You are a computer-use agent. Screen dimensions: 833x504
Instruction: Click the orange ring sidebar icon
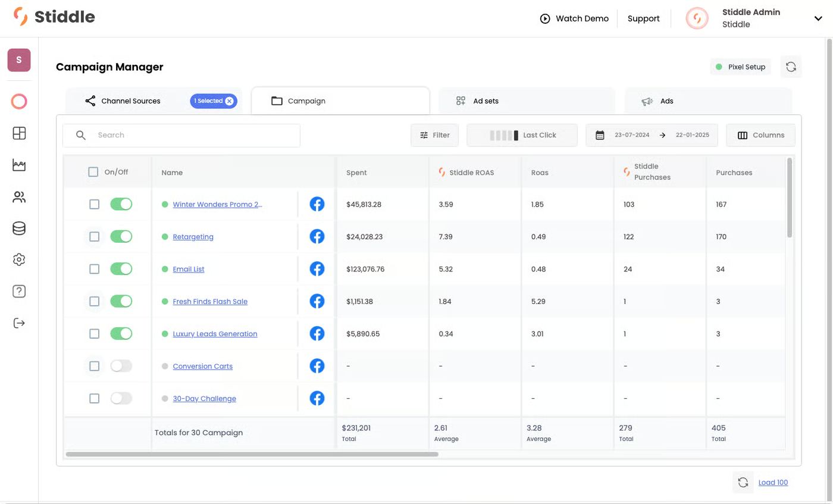(19, 102)
